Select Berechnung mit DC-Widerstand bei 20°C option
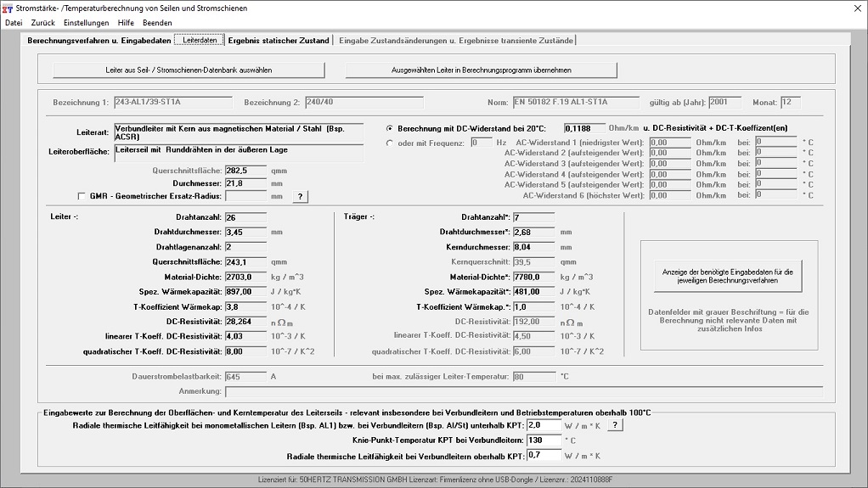Image resolution: width=868 pixels, height=488 pixels. click(x=391, y=128)
